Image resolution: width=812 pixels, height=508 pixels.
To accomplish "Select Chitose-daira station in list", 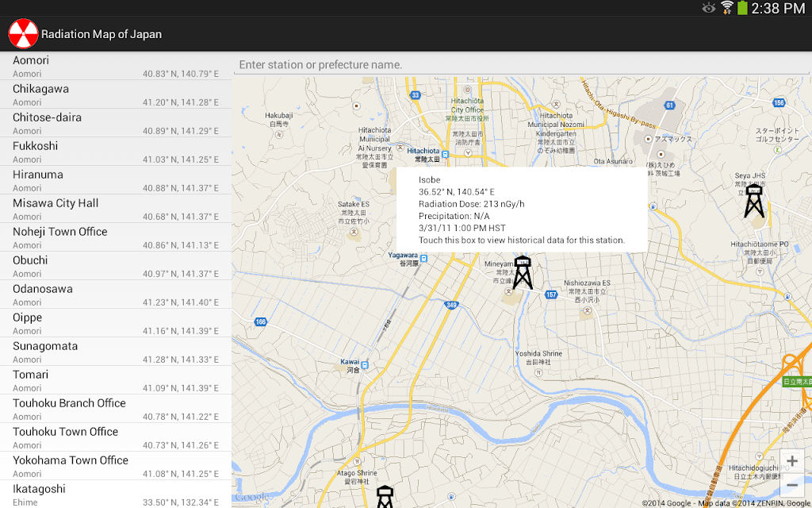I will (x=116, y=123).
